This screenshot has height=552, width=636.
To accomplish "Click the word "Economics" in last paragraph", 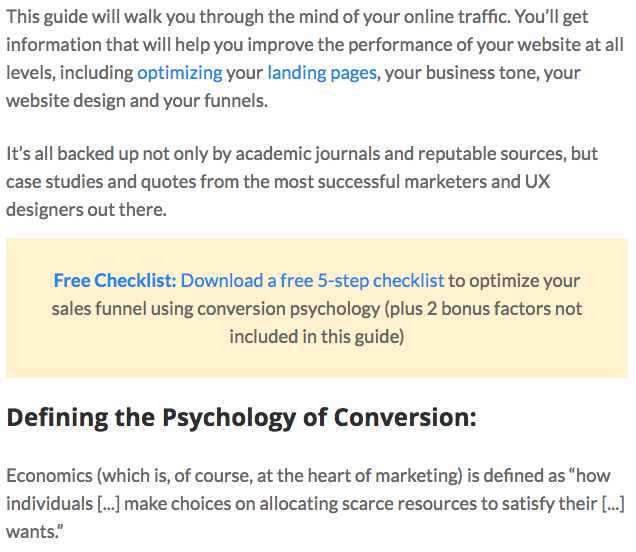I will [x=49, y=476].
